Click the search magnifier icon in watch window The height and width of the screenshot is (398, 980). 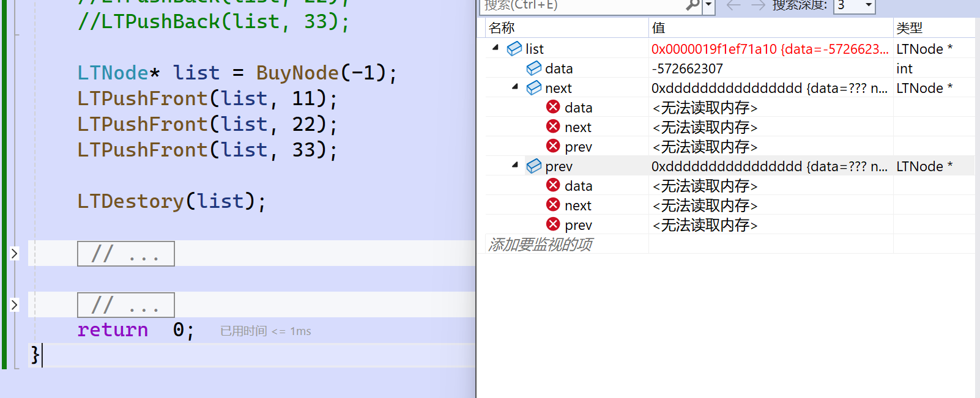(692, 5)
